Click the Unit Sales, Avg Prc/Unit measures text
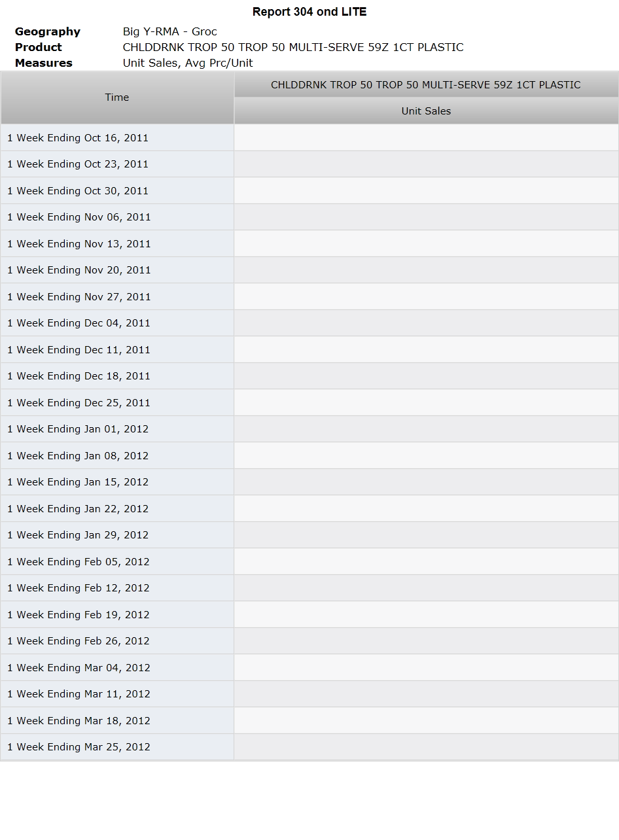619x840 pixels. point(188,63)
